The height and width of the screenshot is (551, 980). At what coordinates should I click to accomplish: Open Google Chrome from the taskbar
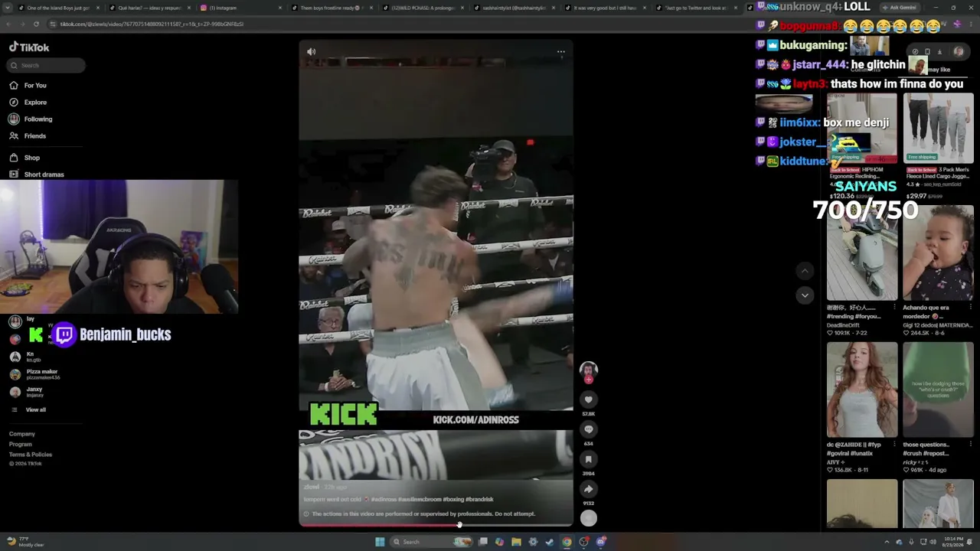click(x=567, y=542)
